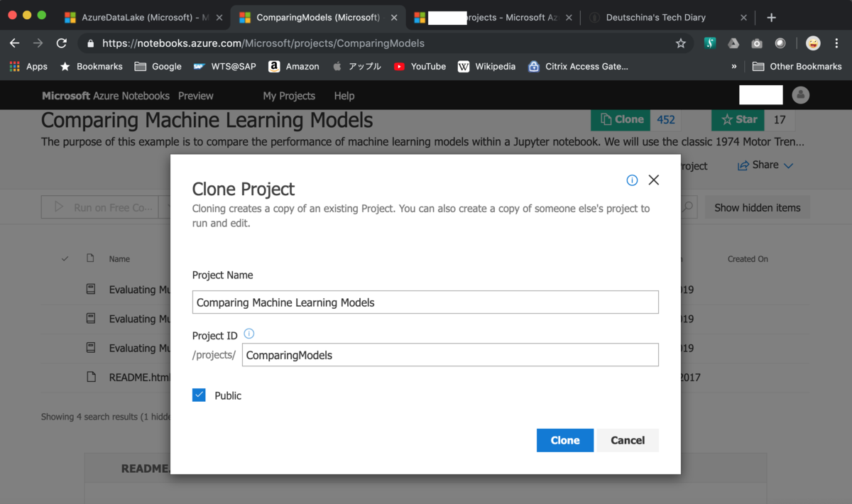
Task: Open the Bookmarks star folder
Action: 91,66
